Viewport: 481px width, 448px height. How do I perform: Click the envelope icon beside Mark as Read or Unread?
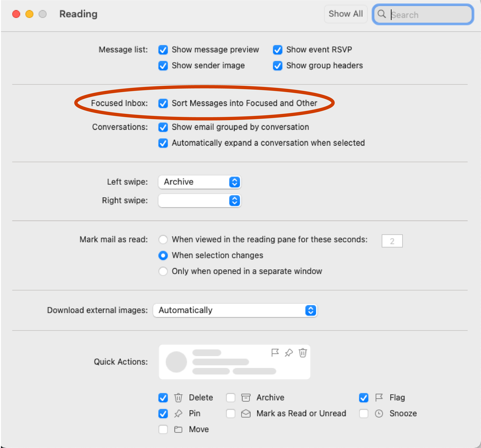pos(246,413)
